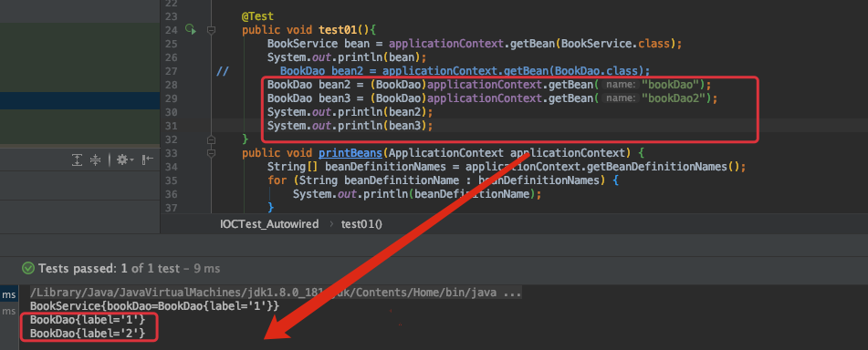Click the fold end marker at line 32
This screenshot has height=350, width=868.
click(x=211, y=139)
